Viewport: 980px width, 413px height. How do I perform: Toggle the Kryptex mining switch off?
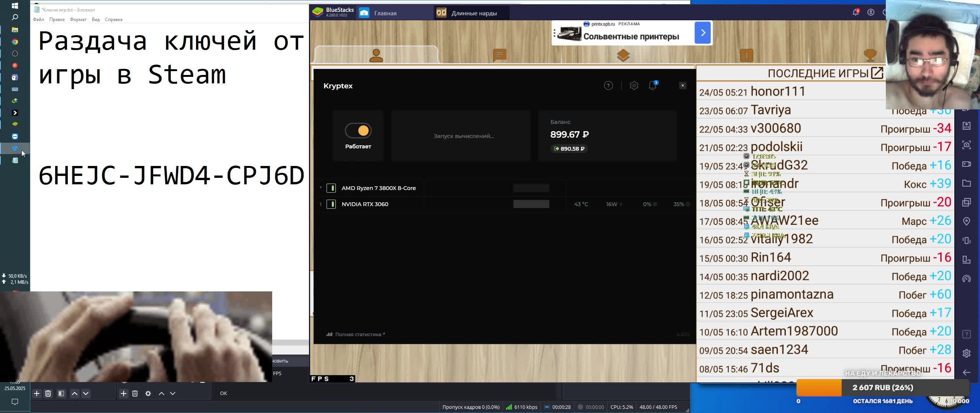point(358,131)
